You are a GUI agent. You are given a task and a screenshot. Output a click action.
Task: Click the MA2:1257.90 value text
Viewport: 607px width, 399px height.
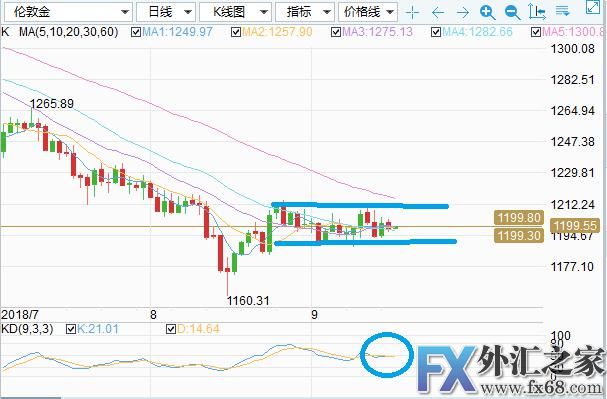click(x=277, y=32)
